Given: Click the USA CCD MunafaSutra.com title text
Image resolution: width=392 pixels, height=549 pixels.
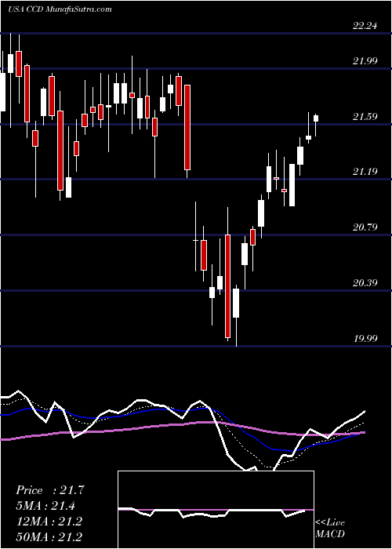Looking at the screenshot, I should (x=60, y=9).
